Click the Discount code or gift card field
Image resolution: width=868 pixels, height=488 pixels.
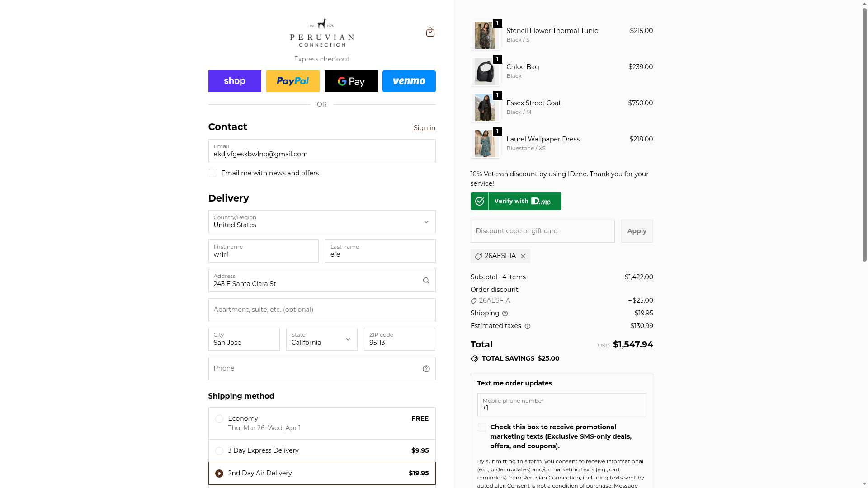coord(542,231)
